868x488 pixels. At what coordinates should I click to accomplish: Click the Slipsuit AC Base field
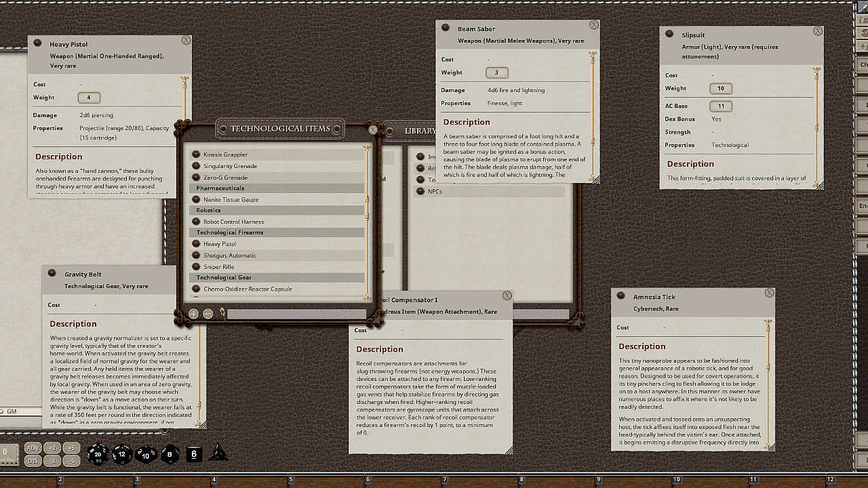[720, 106]
